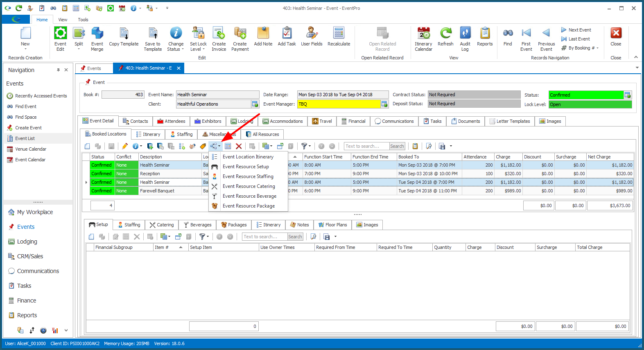Select the Beverages sub-tab

[x=197, y=225]
